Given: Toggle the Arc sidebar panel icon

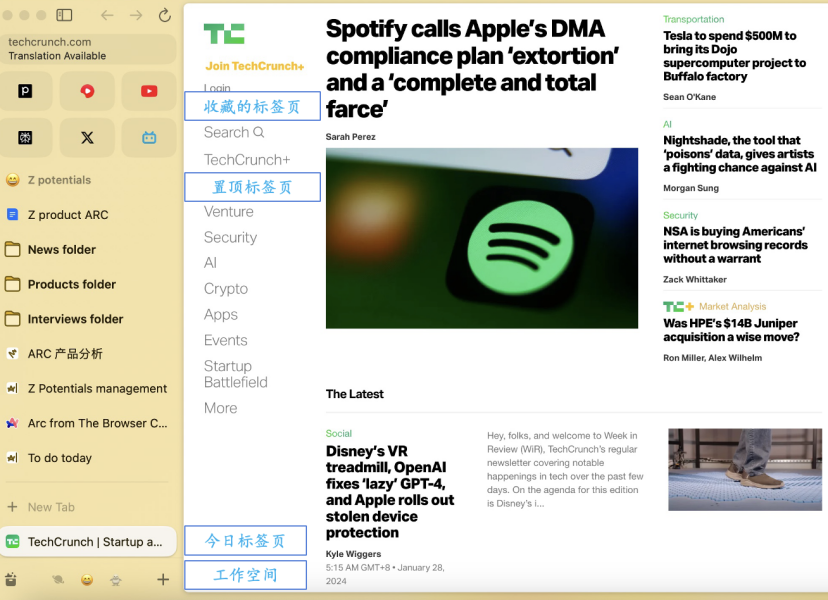Looking at the screenshot, I should click(x=64, y=15).
